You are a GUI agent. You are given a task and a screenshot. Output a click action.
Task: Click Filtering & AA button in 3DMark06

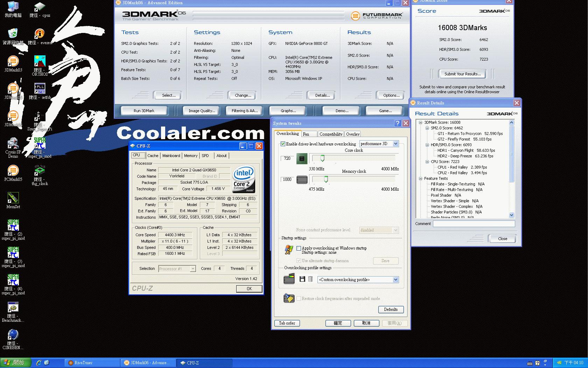(x=245, y=111)
